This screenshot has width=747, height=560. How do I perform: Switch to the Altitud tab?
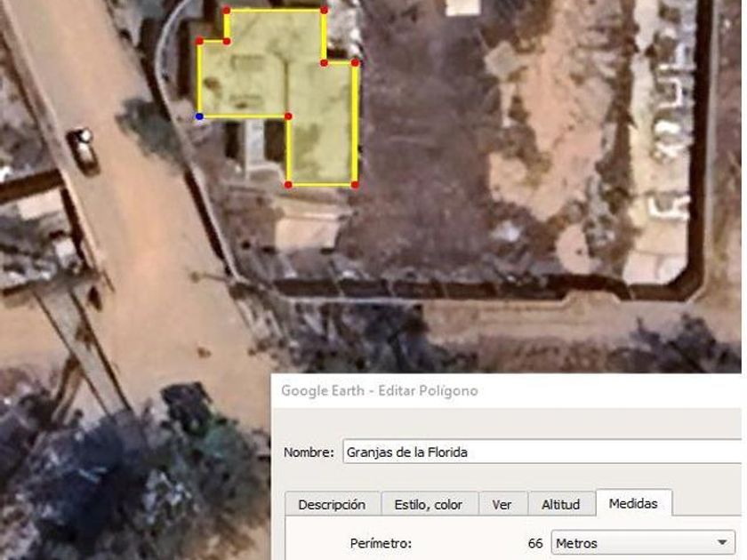pos(561,504)
